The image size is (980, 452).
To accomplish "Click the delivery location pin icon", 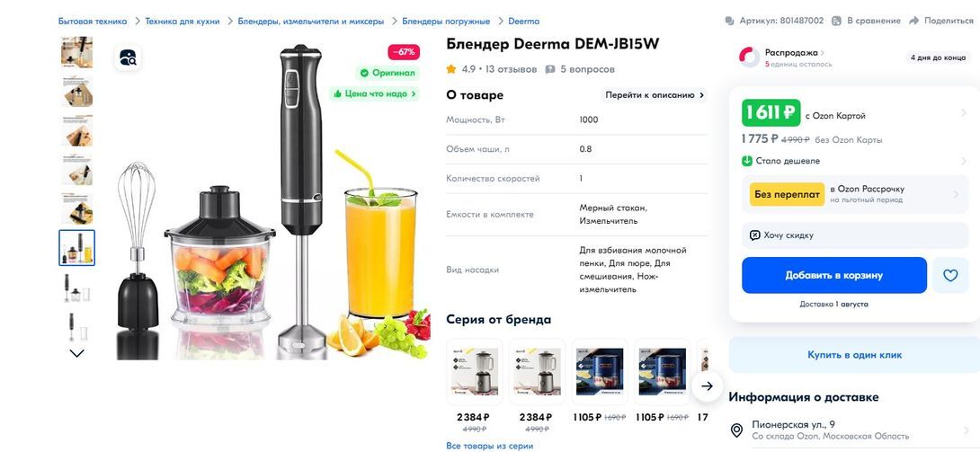I will click(737, 430).
